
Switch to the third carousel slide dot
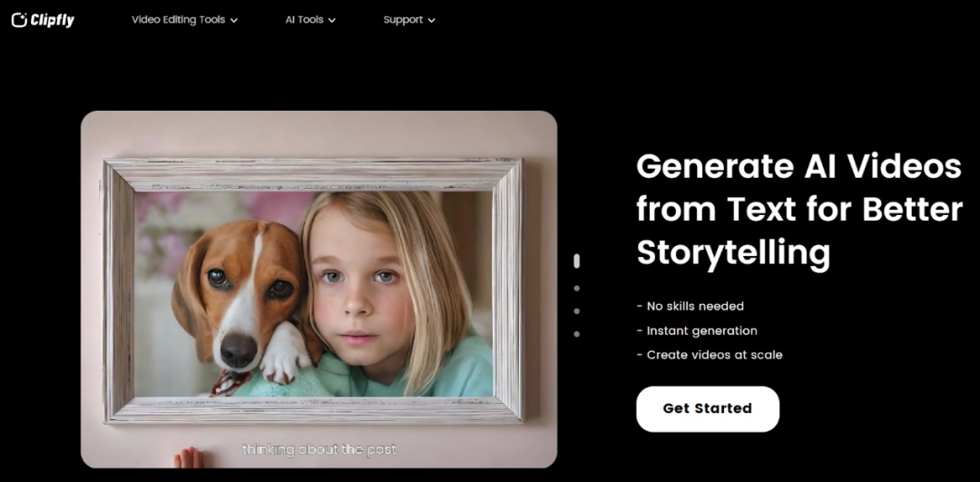pos(576,310)
